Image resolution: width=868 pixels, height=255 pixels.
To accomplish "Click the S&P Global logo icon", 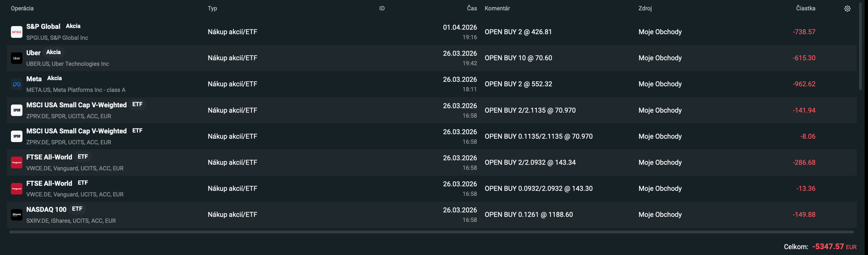I will pyautogui.click(x=17, y=32).
